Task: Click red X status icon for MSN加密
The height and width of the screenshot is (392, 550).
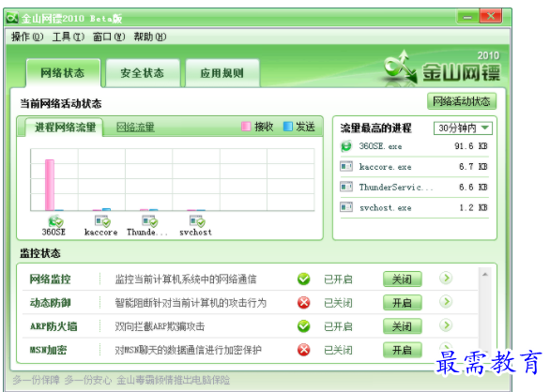Action: point(304,350)
